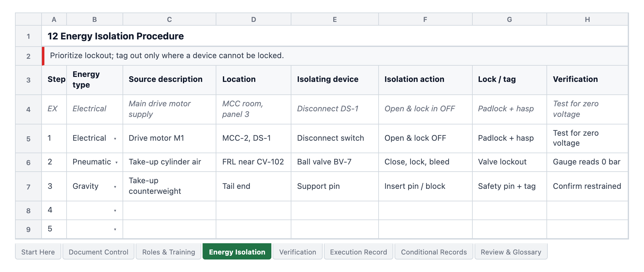Select column C header
The width and height of the screenshot is (644, 272).
click(169, 19)
